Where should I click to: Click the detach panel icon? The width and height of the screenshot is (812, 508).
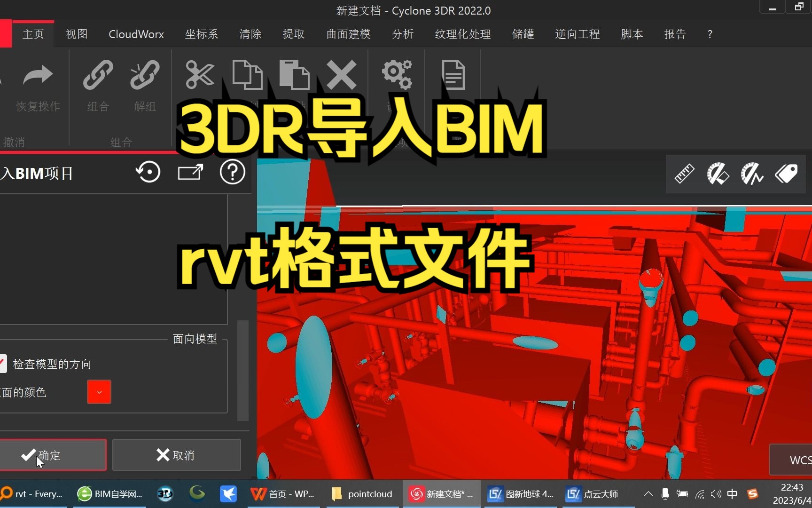(190, 172)
